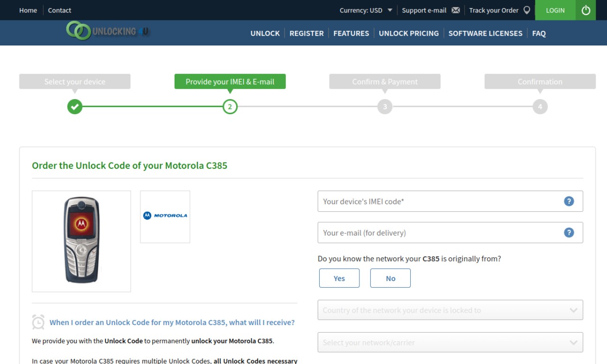The image size is (607, 364).
Task: Open the Select your network/carrier dropdown
Action: coord(450,342)
